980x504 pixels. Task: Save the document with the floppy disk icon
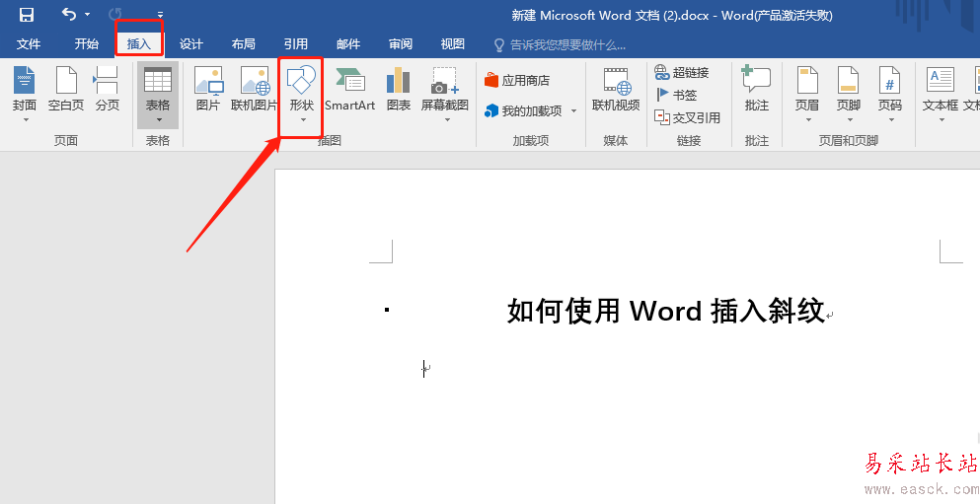pyautogui.click(x=27, y=15)
